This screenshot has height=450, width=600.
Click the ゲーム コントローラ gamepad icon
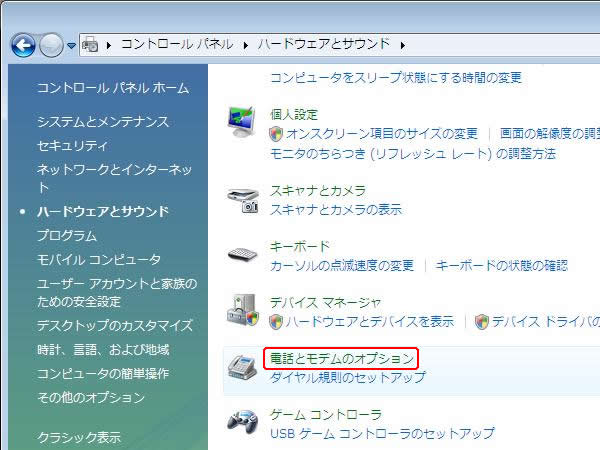tap(243, 422)
